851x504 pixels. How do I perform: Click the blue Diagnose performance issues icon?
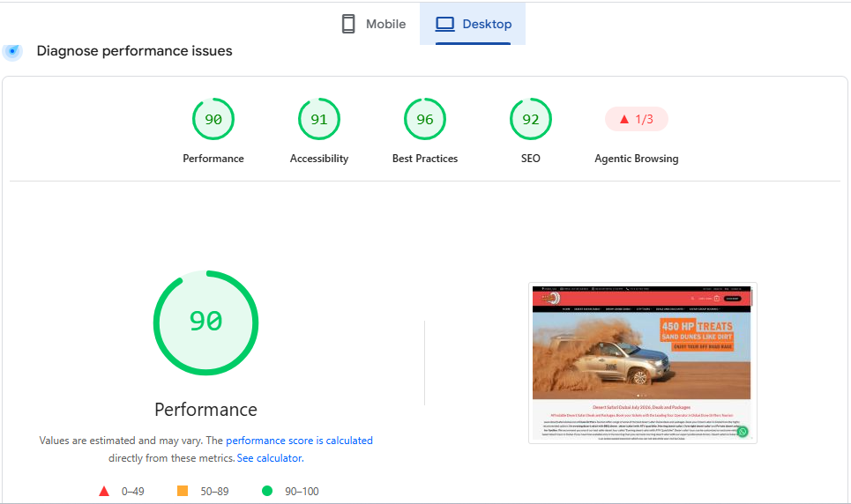(12, 51)
